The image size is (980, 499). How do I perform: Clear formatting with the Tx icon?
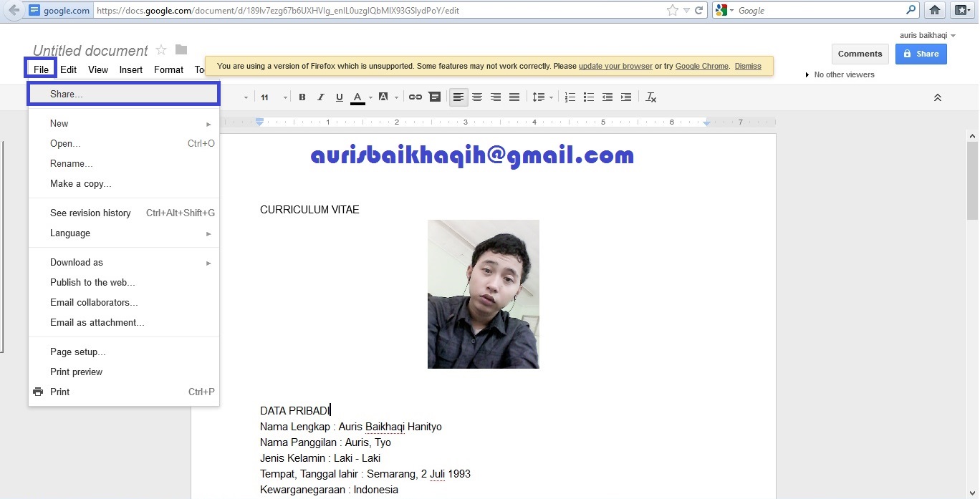(650, 97)
